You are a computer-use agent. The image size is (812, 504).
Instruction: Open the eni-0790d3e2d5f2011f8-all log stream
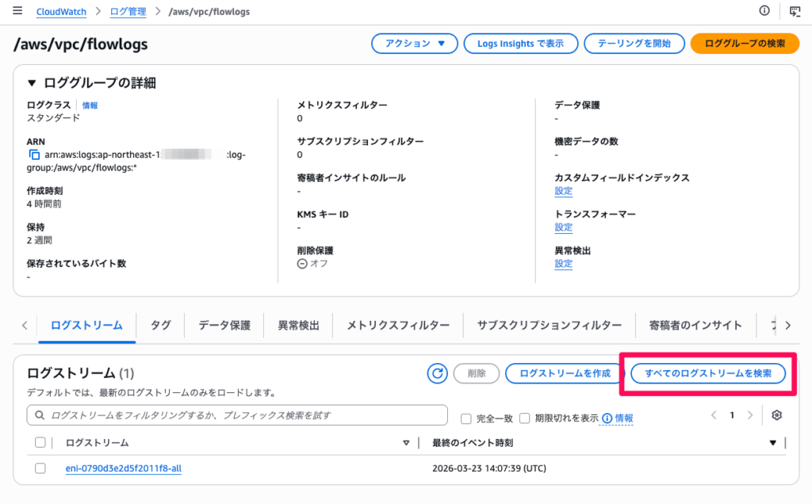pyautogui.click(x=123, y=468)
